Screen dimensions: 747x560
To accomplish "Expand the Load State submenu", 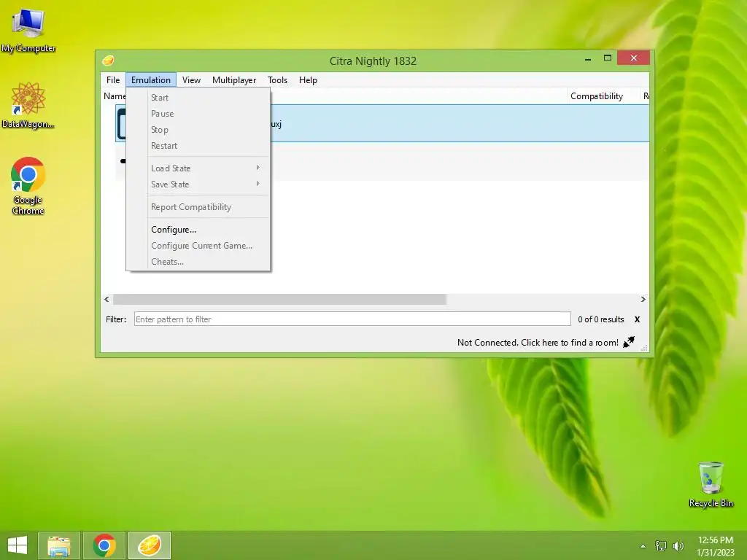I will tap(198, 168).
